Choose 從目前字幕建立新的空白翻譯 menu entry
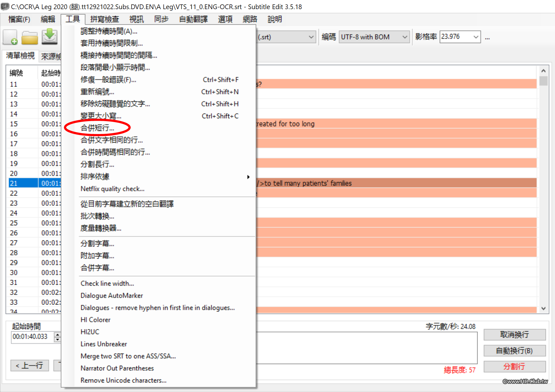Viewport: 555px width, 392px height. click(159, 204)
